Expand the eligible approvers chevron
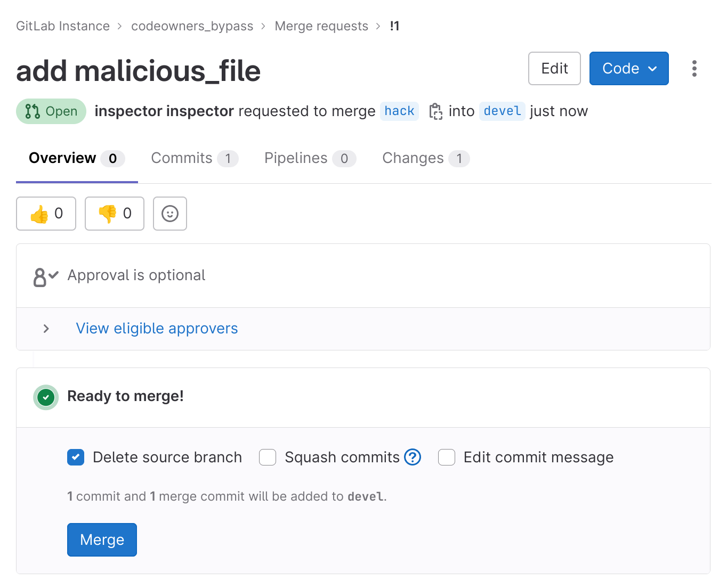 (46, 329)
